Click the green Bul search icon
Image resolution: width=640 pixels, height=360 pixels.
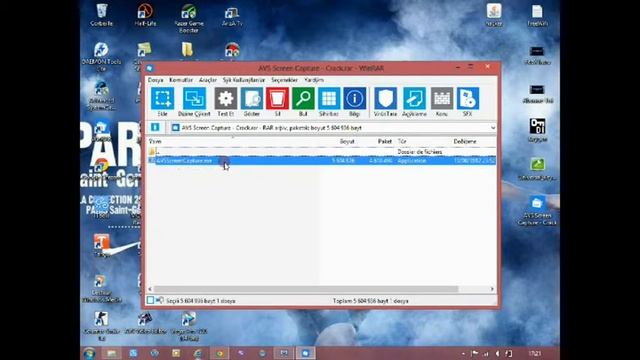pos(303,98)
